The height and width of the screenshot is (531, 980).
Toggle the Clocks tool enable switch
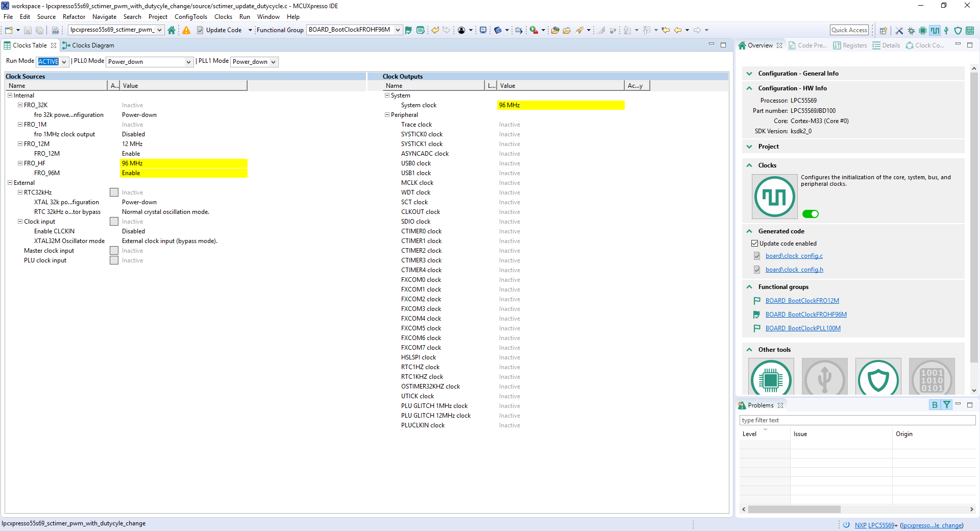(x=810, y=214)
